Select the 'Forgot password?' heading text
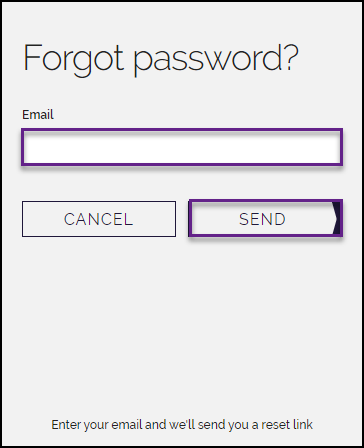364x448 pixels. click(161, 59)
